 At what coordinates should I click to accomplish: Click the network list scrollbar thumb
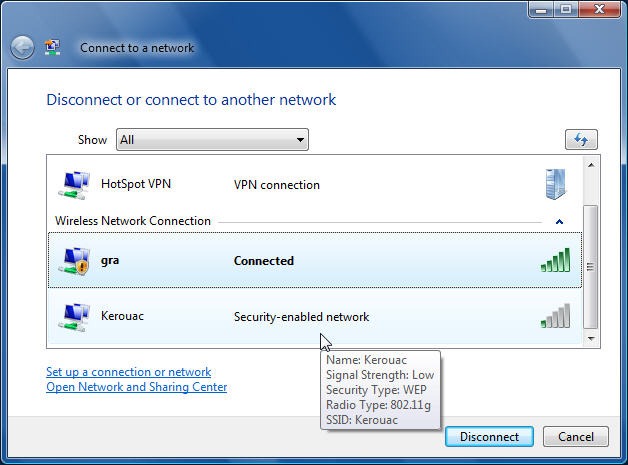click(x=591, y=267)
